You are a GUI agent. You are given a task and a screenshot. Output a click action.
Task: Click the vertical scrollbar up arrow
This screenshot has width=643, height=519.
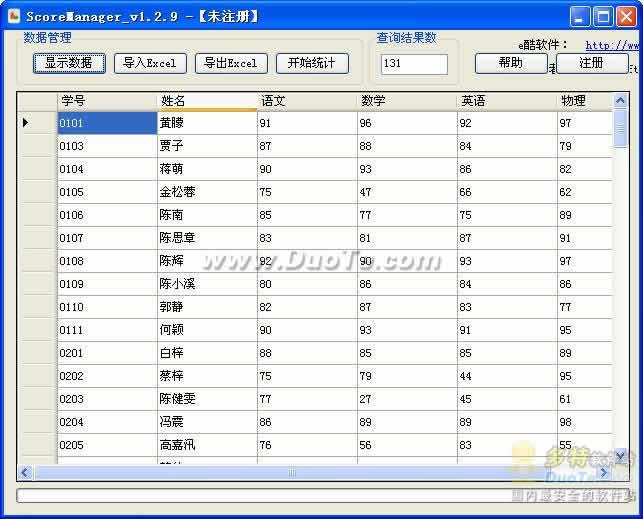click(620, 100)
